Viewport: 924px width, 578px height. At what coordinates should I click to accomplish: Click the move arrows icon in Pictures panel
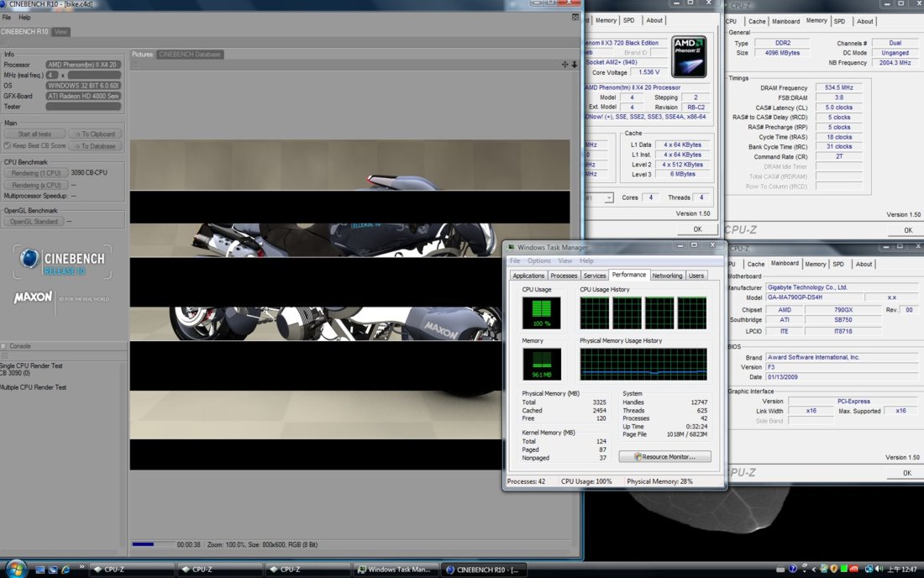point(564,64)
